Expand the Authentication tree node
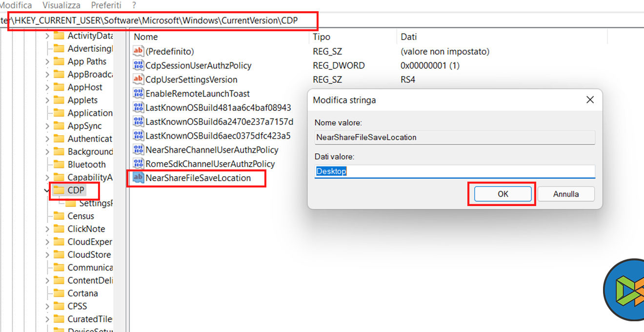 click(47, 139)
